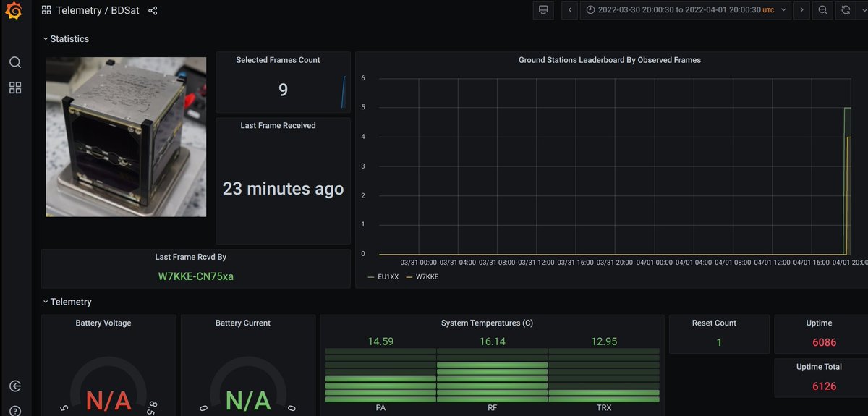The height and width of the screenshot is (416, 868).
Task: Click the dashboard grid icon beside Telemetry title
Action: pyautogui.click(x=46, y=11)
